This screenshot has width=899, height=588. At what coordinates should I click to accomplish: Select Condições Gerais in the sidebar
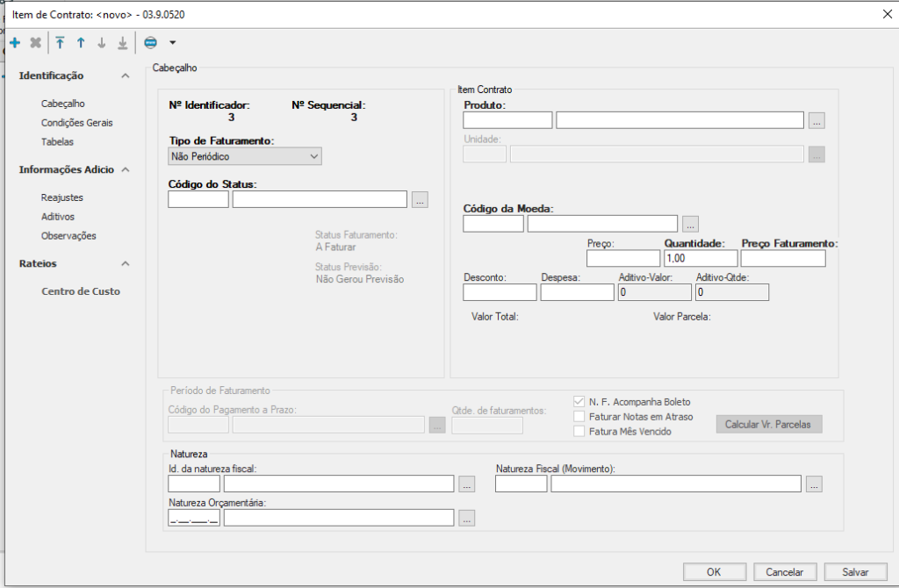point(76,123)
